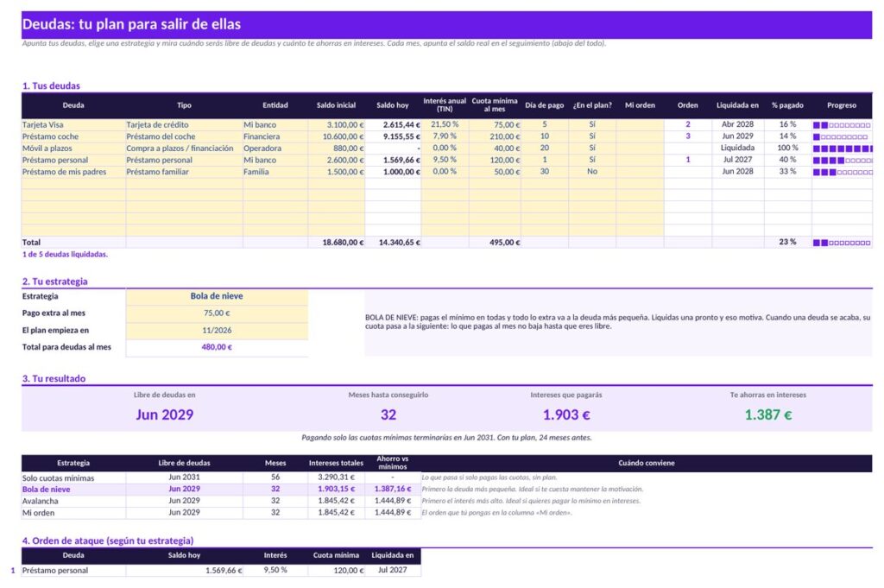Click the "Liquidada" status for Móvil a plazos

[x=737, y=148]
